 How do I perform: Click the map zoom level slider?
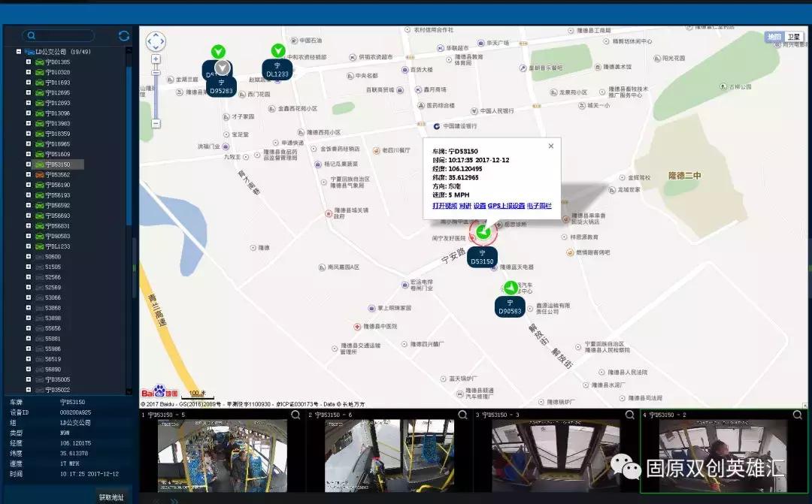[x=156, y=90]
